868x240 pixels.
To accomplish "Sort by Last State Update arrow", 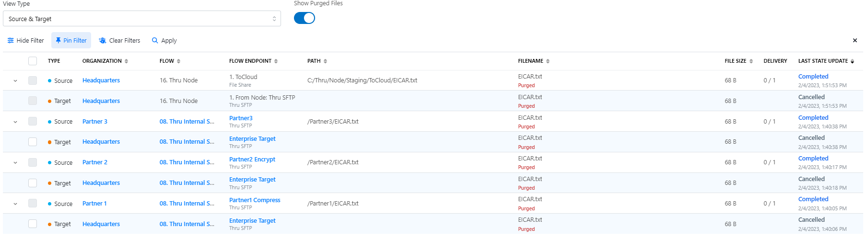I will (852, 61).
